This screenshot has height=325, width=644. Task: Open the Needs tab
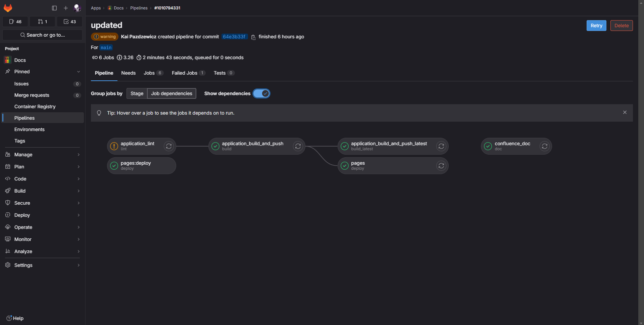[128, 73]
